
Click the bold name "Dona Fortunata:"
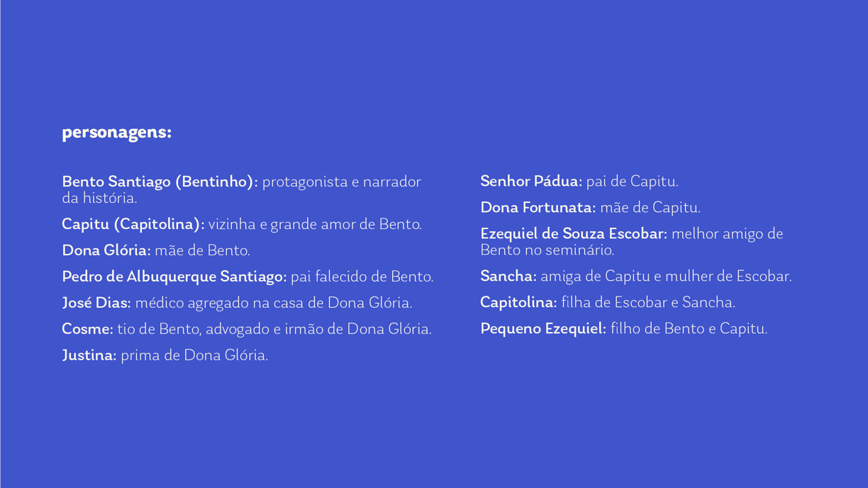click(538, 208)
